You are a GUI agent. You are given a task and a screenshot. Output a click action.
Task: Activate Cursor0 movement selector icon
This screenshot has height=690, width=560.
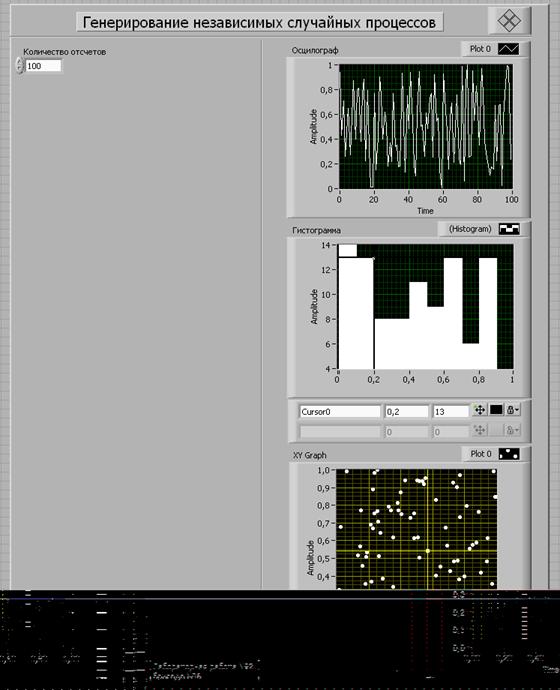tap(479, 410)
